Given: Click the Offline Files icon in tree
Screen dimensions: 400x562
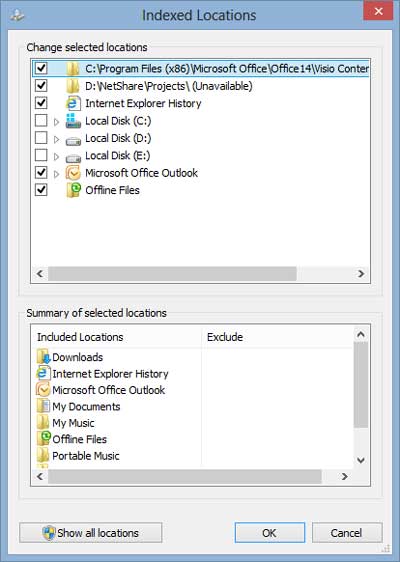Looking at the screenshot, I should tap(74, 190).
